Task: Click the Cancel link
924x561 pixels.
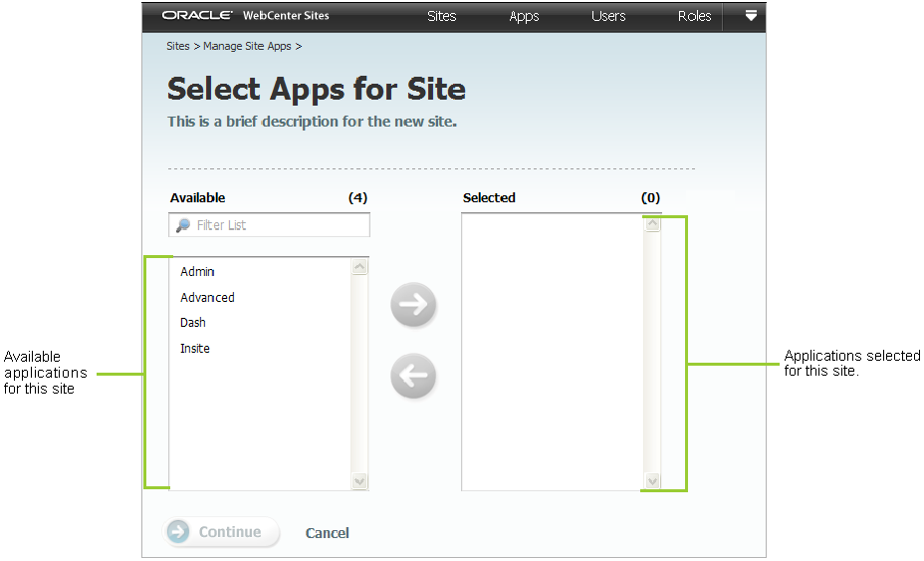Action: (327, 533)
